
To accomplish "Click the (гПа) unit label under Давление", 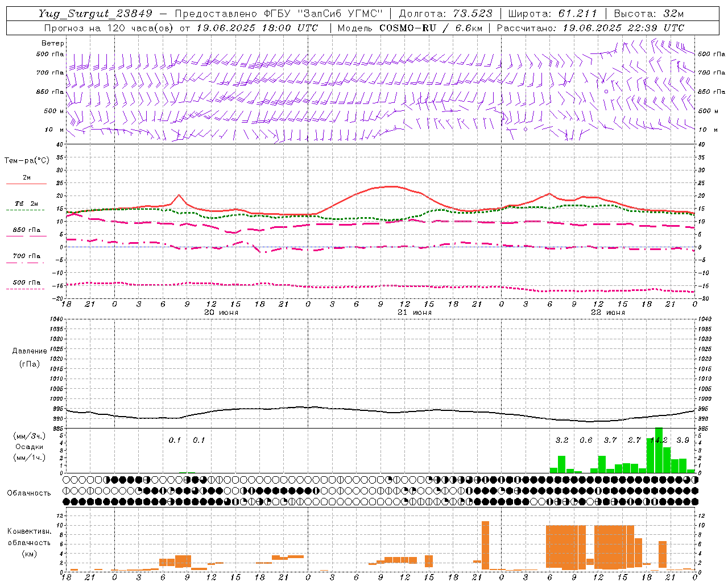I will click(x=30, y=364).
